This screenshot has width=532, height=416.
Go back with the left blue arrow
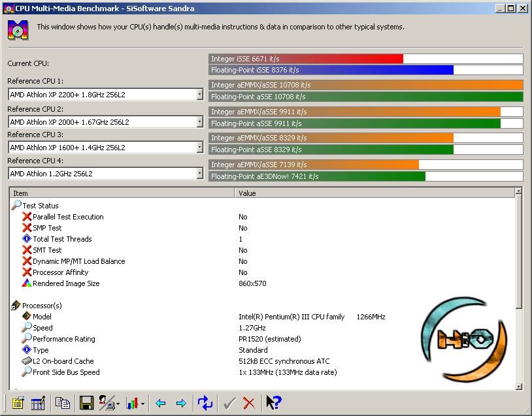point(161,404)
